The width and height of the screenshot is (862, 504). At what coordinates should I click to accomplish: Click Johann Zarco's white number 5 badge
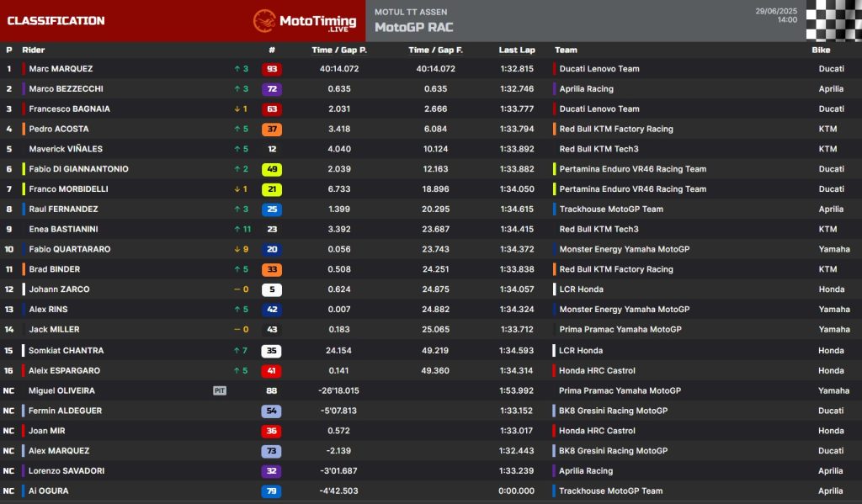(272, 289)
